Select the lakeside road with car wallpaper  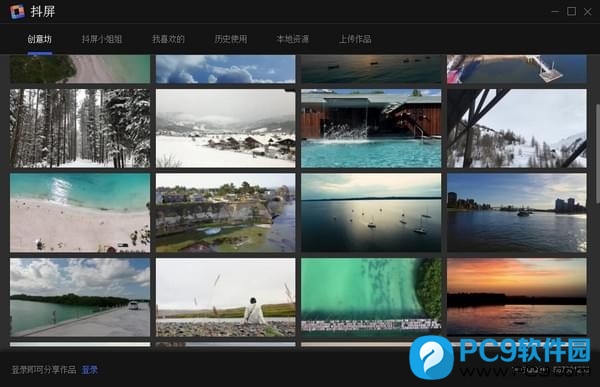tap(80, 297)
